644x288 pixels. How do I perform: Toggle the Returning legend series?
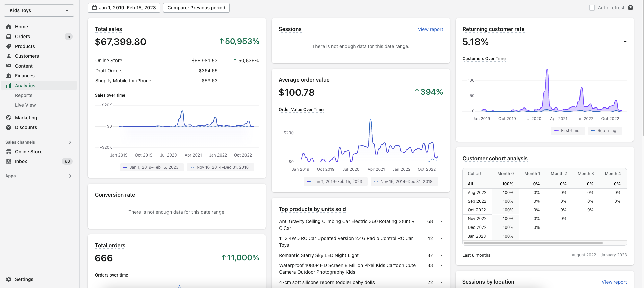point(605,131)
